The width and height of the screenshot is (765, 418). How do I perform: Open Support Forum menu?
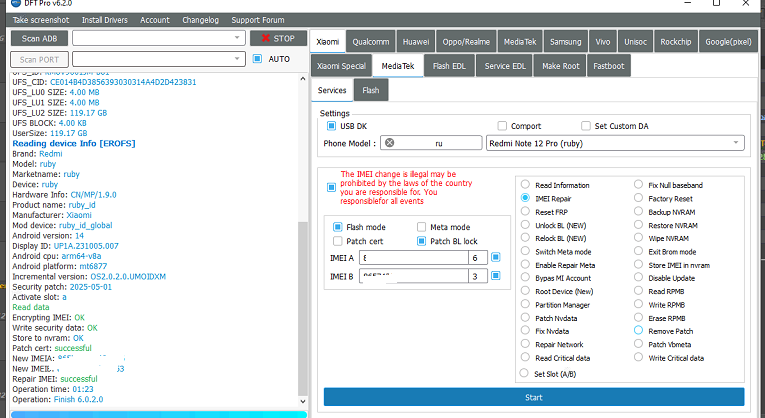coord(258,20)
